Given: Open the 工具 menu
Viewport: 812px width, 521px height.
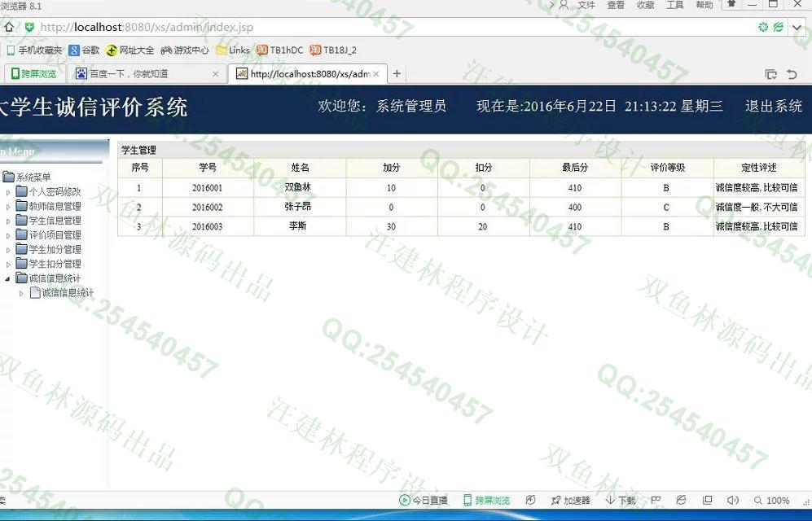Looking at the screenshot, I should coord(675,5).
